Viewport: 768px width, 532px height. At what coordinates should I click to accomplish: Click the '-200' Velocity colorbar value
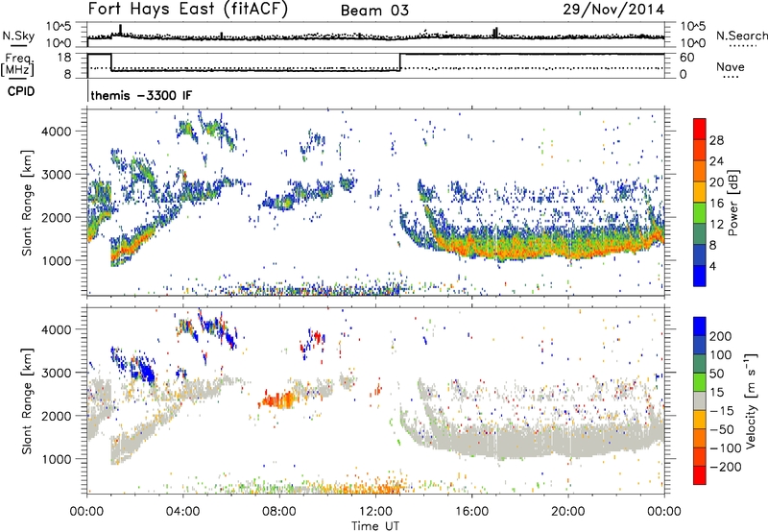(x=724, y=467)
